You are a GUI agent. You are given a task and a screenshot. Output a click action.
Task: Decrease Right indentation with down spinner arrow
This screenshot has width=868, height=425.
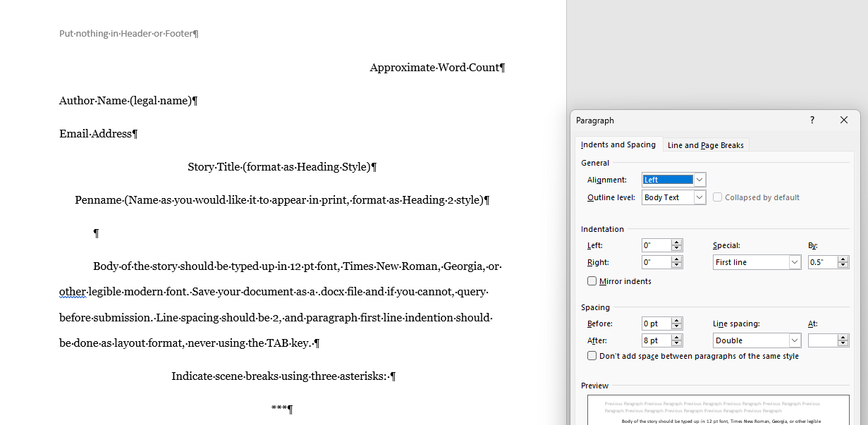pyautogui.click(x=677, y=266)
